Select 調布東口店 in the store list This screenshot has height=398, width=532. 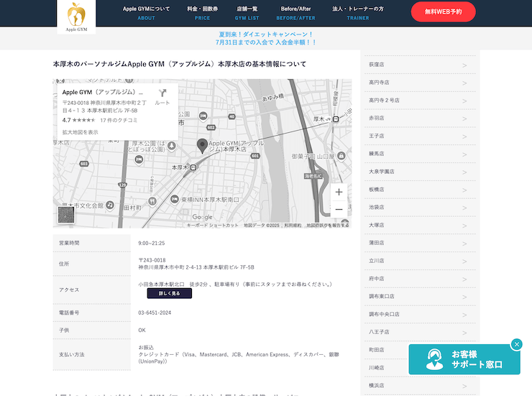point(420,296)
